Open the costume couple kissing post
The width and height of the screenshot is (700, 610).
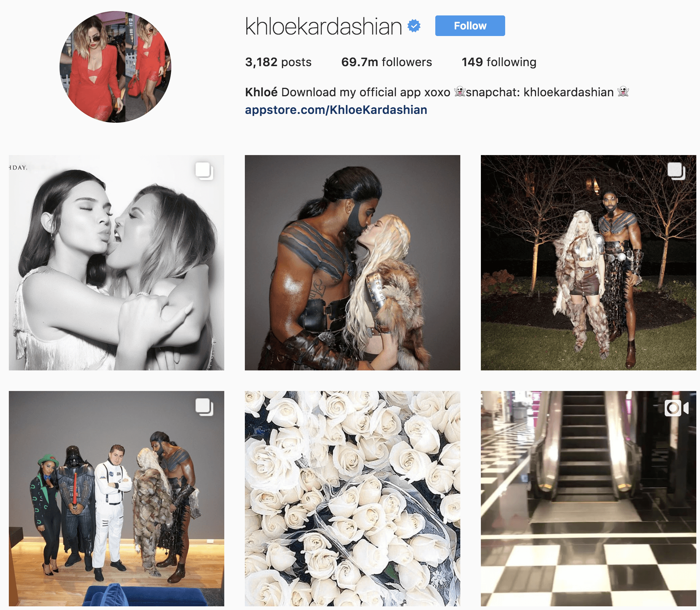[x=353, y=263]
